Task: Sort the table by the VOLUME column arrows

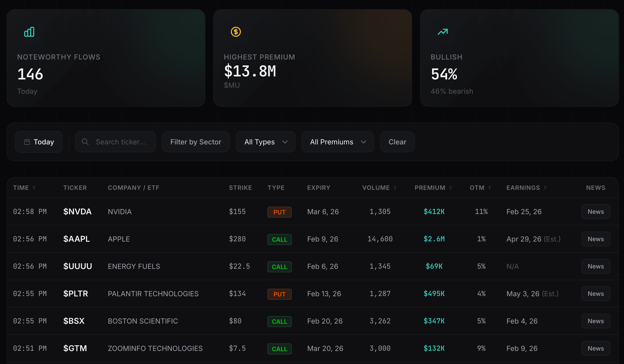Action: pos(395,187)
